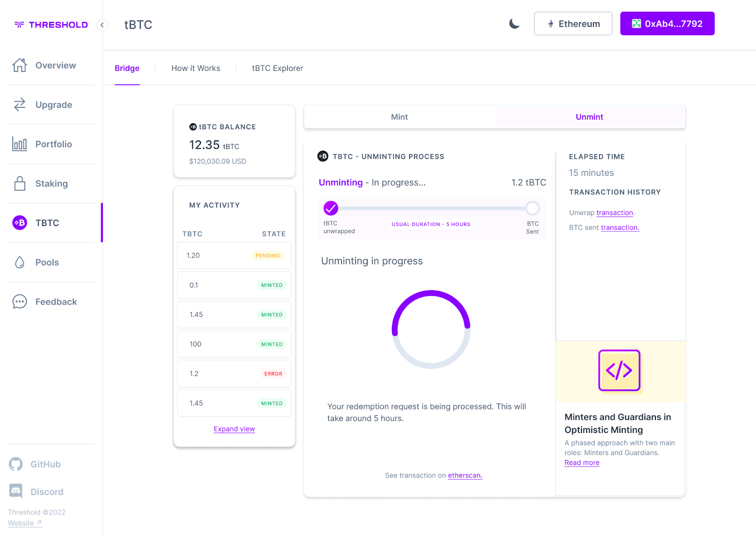
Task: Toggle dark mode with the moon icon
Action: 515,24
